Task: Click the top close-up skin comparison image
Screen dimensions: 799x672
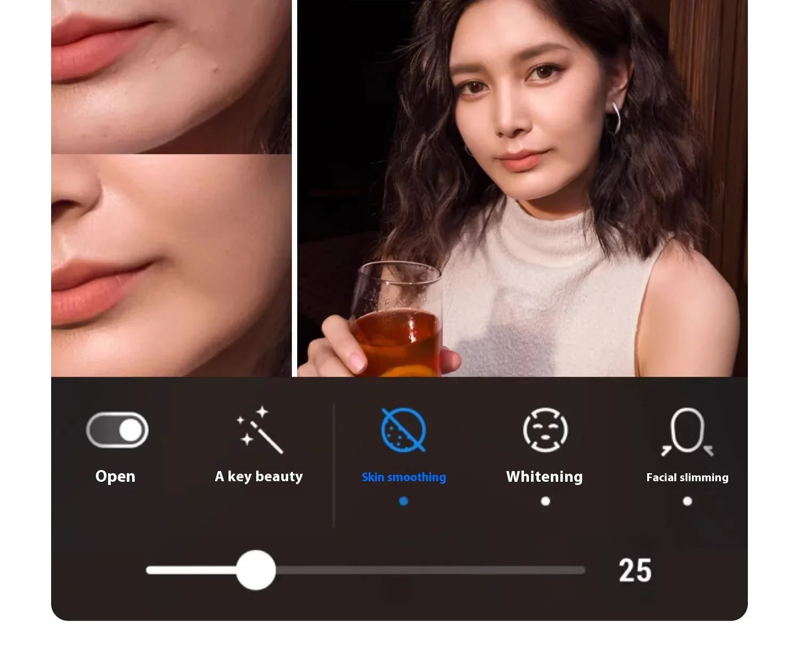Action: (x=171, y=77)
